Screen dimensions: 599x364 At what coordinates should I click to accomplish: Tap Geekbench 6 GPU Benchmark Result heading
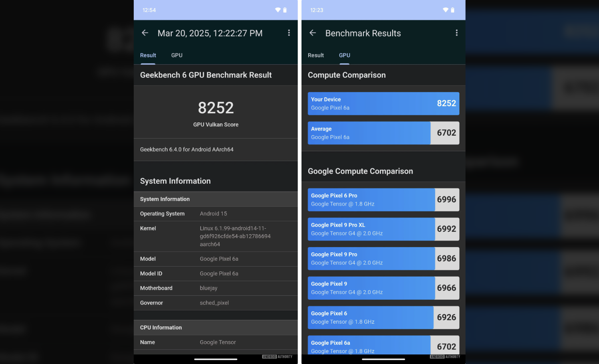pyautogui.click(x=206, y=75)
